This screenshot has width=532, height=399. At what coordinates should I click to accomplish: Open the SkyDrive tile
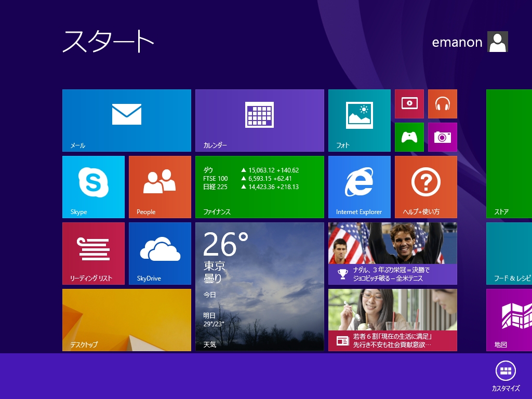[160, 254]
